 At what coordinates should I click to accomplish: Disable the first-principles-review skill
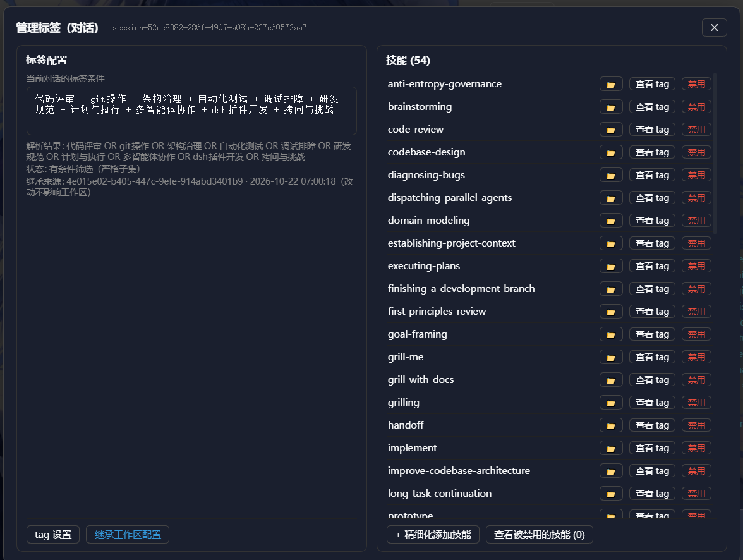696,312
